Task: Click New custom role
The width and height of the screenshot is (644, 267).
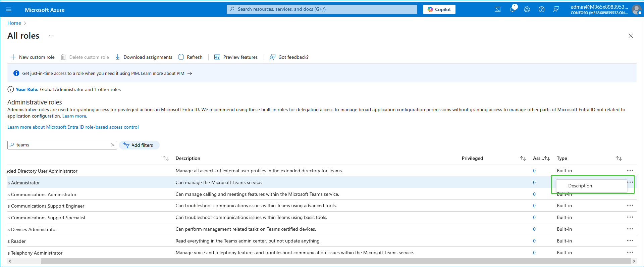Action: (x=33, y=57)
